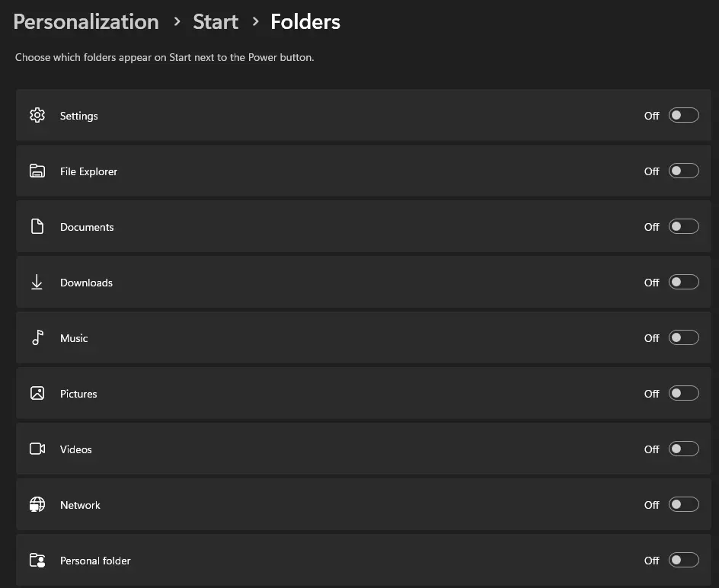Enable the File Explorer toggle
Viewport: 719px width, 588px height.
[683, 171]
